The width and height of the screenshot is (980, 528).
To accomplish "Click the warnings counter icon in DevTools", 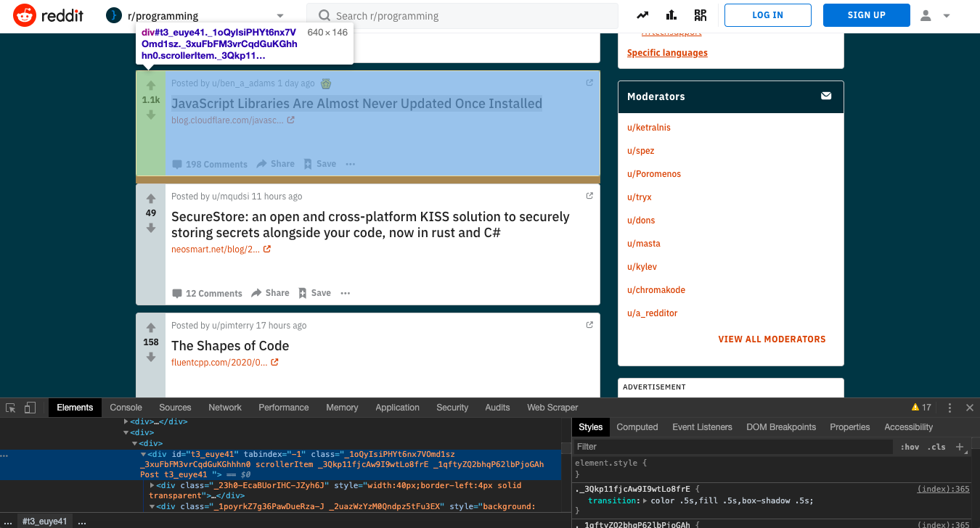I will click(x=921, y=408).
